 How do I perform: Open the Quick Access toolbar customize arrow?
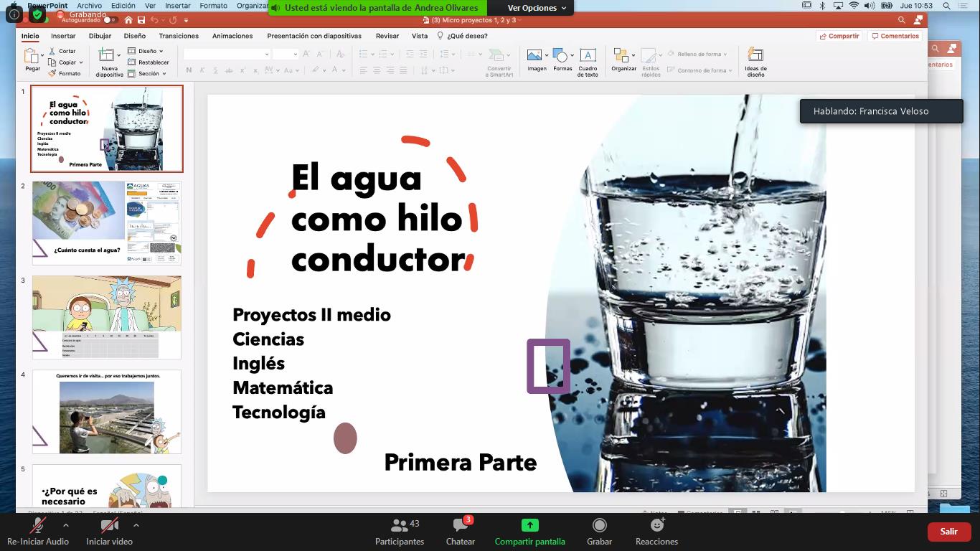(x=187, y=20)
